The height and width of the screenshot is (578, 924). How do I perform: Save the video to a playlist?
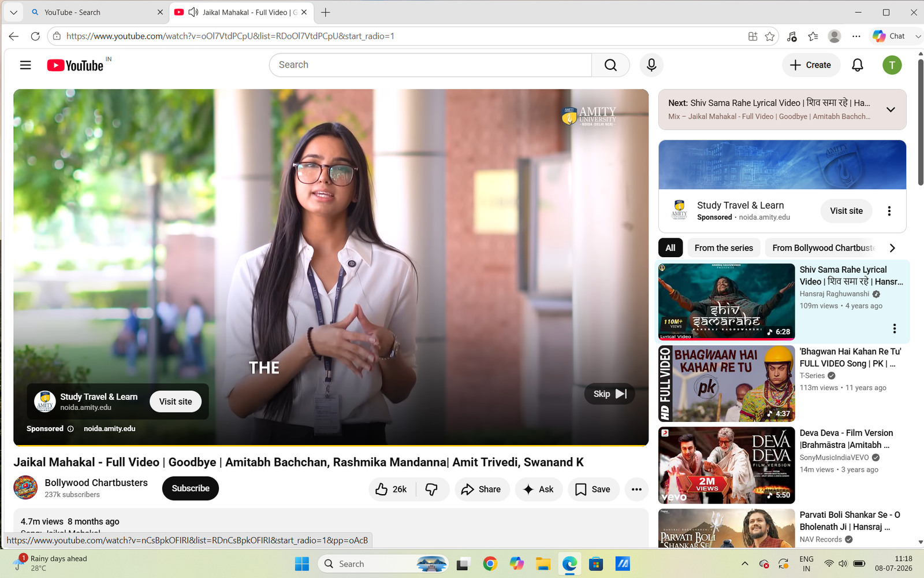click(593, 490)
